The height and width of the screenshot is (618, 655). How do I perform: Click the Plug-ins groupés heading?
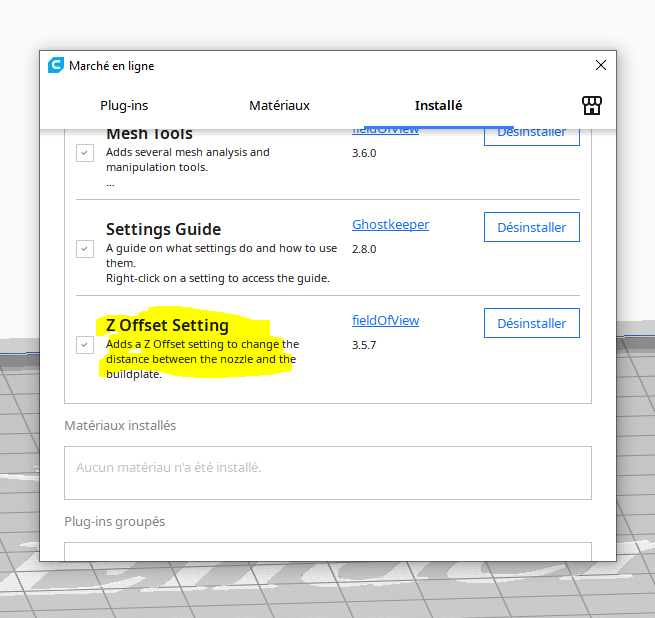pos(114,521)
